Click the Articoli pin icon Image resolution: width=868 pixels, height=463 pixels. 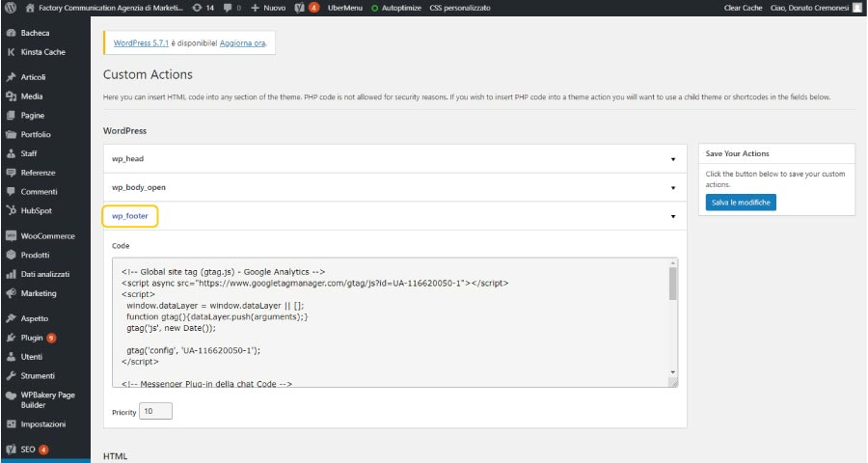[11, 77]
